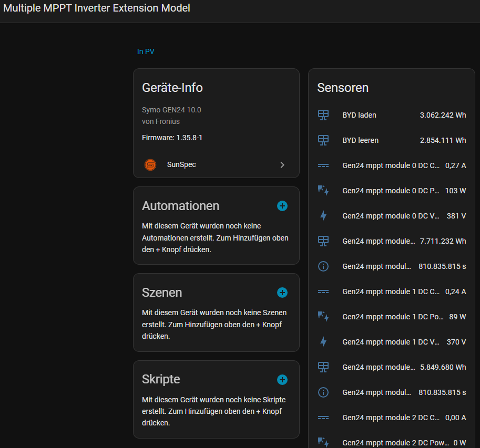Select the sensor showing 5.849.680 Wh
This screenshot has width=480, height=448.
(x=443, y=367)
